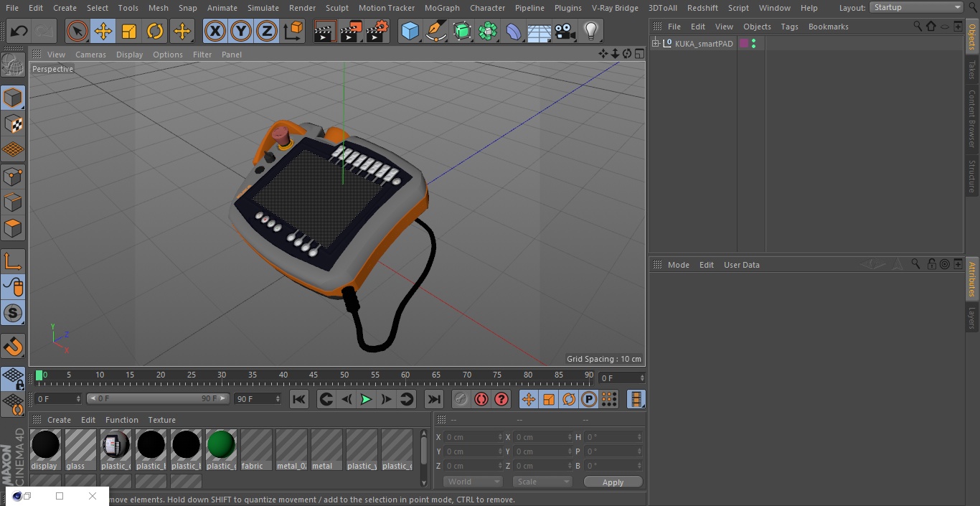Click the Apply coordinates button

click(x=613, y=482)
